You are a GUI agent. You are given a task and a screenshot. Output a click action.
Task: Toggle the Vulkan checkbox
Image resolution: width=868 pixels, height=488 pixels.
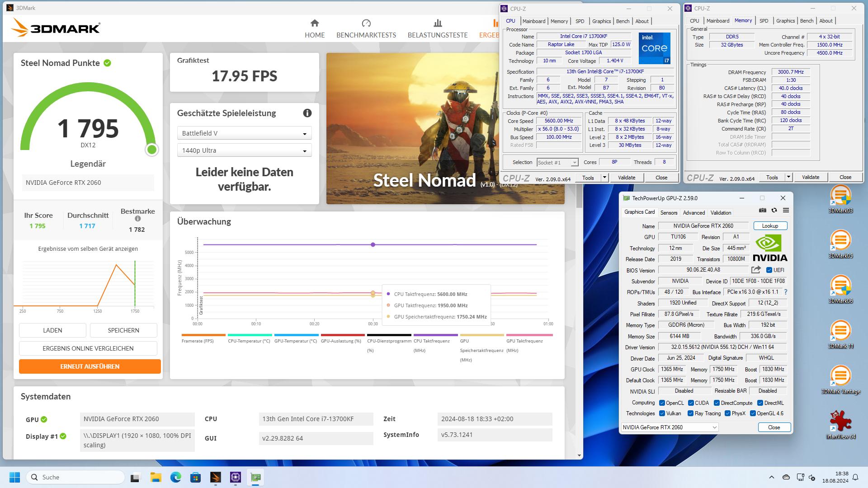point(662,413)
